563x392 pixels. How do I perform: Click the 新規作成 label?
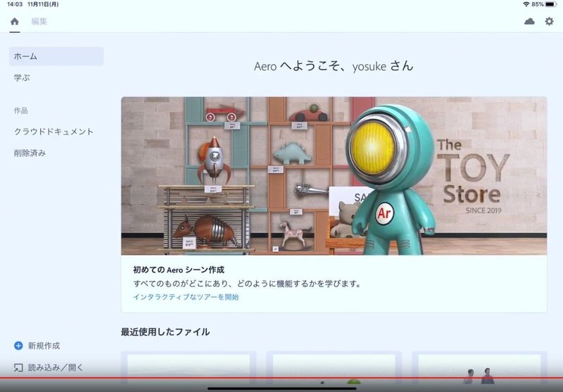click(44, 346)
